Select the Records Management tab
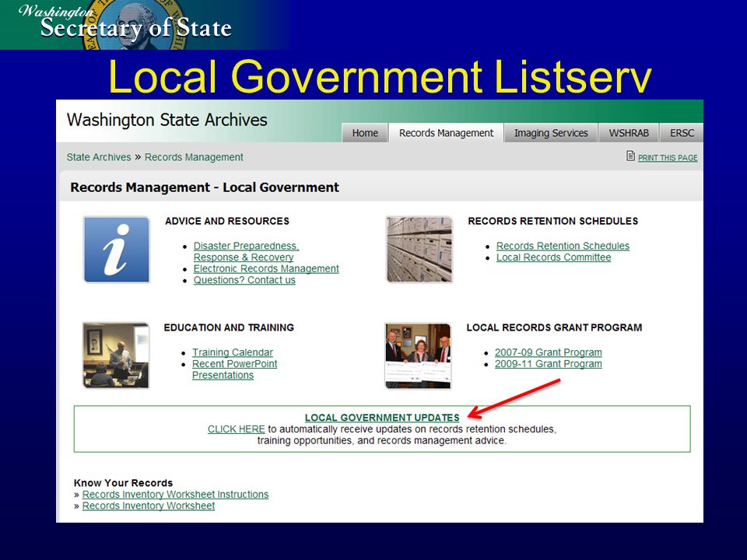This screenshot has width=747, height=560. coord(446,133)
